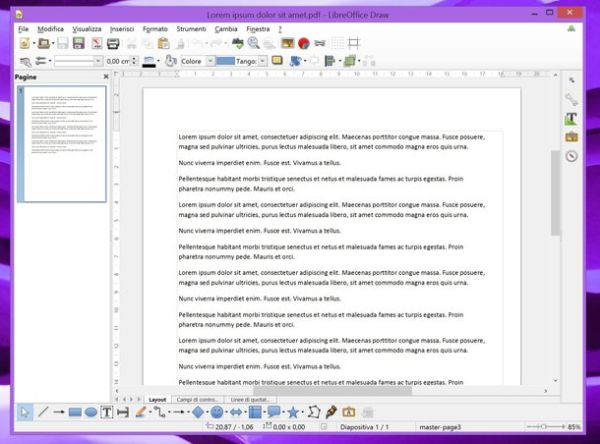Click the Print icon in toolbar
The image size is (600, 444).
point(112,44)
